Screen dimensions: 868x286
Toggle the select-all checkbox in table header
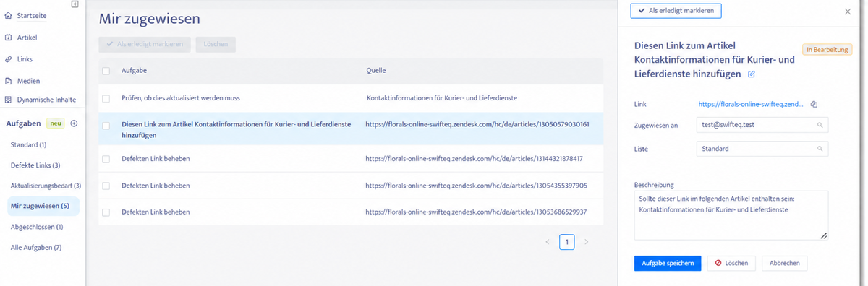[106, 71]
